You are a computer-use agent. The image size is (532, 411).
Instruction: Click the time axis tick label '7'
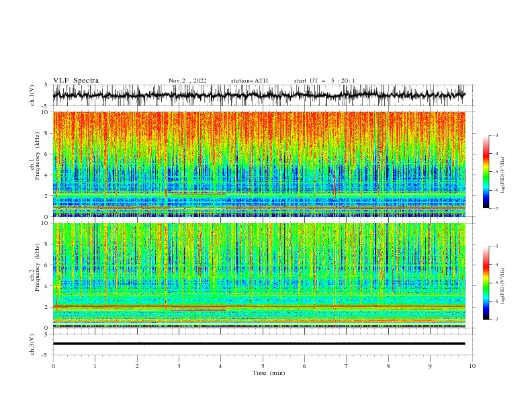click(x=347, y=366)
